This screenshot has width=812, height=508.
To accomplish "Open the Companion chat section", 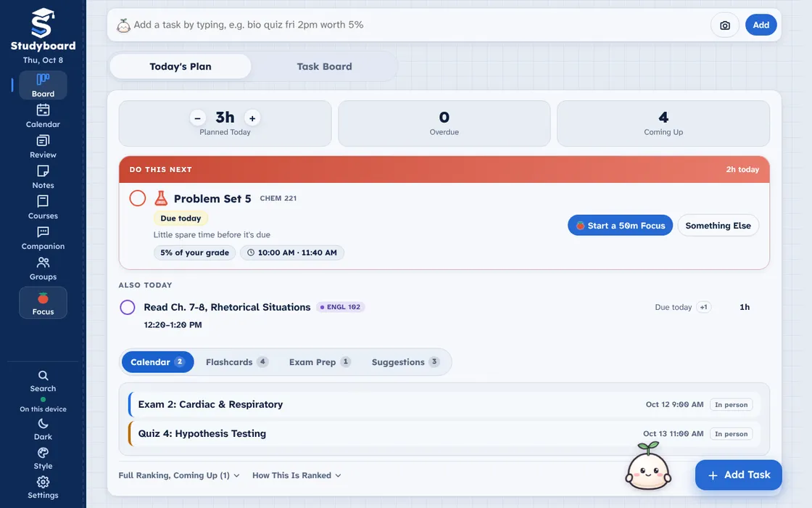I will pos(43,238).
